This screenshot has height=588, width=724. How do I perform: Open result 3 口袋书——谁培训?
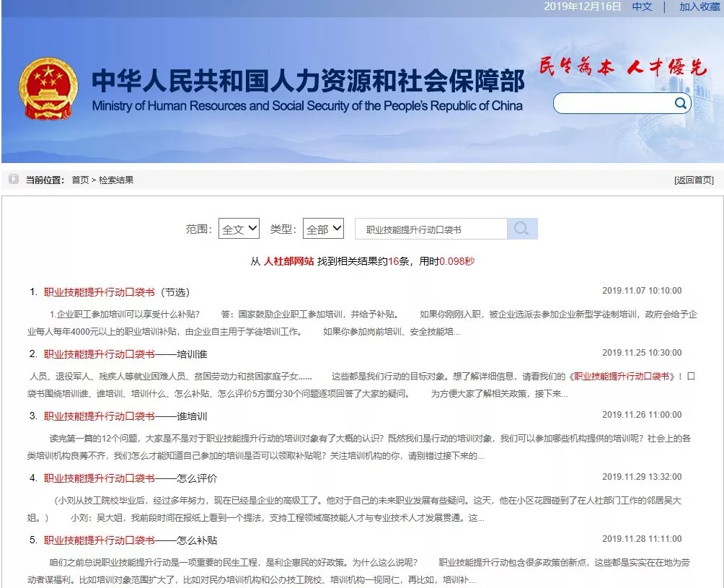pos(125,416)
